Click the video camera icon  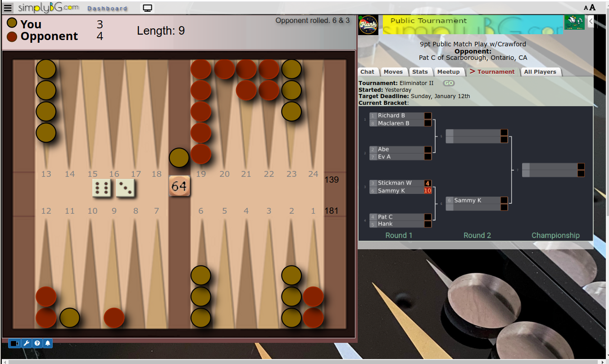(15, 343)
